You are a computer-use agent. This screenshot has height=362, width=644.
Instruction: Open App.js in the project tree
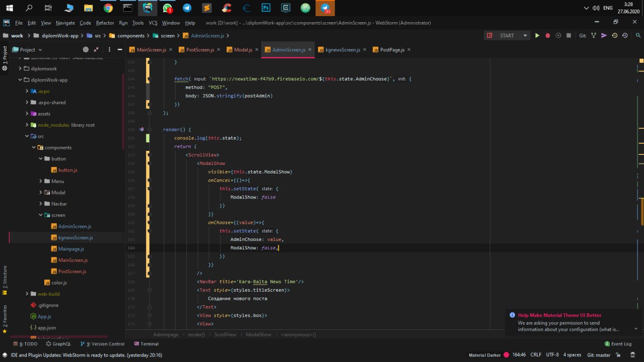click(41, 316)
